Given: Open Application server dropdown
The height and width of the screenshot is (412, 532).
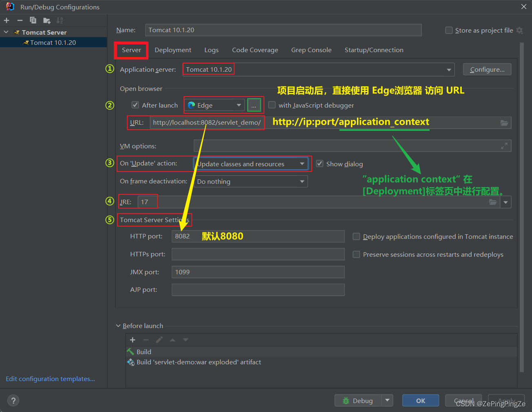Looking at the screenshot, I should click(x=449, y=70).
